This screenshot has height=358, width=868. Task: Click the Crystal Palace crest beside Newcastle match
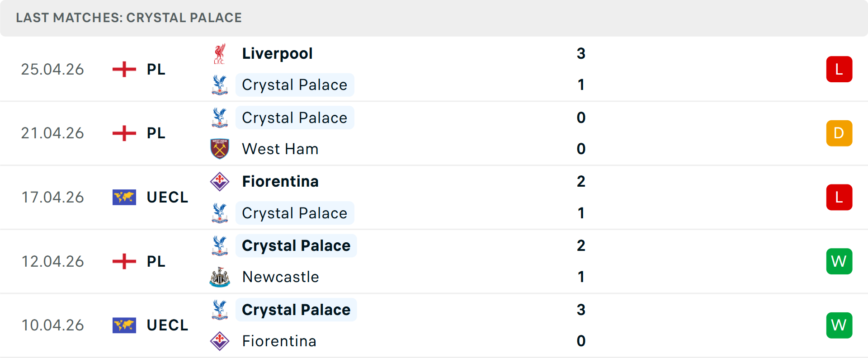220,245
